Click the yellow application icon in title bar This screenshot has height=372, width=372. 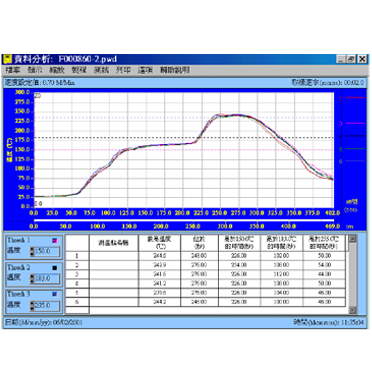[7, 59]
